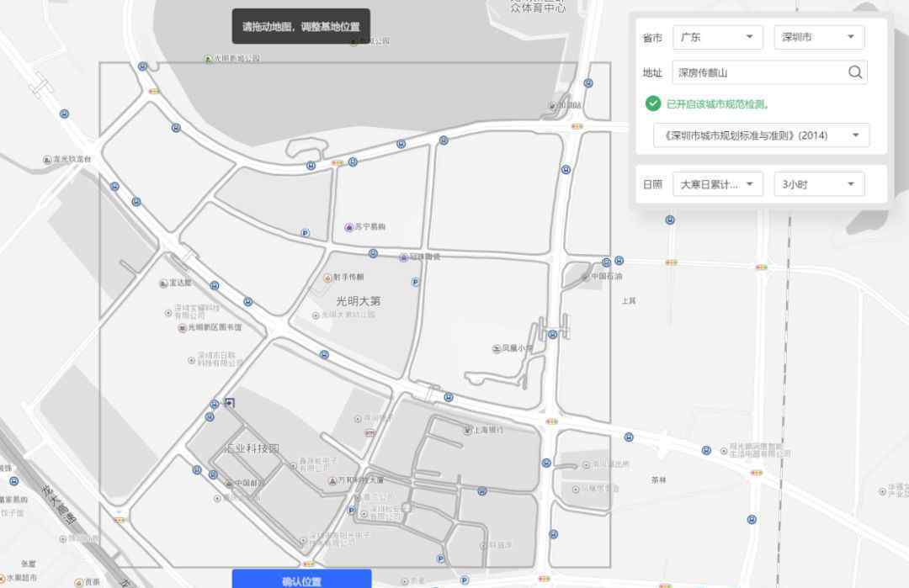The height and width of the screenshot is (588, 909).
Task: Focus the 地址 input containing 深房传麒山
Action: click(769, 72)
